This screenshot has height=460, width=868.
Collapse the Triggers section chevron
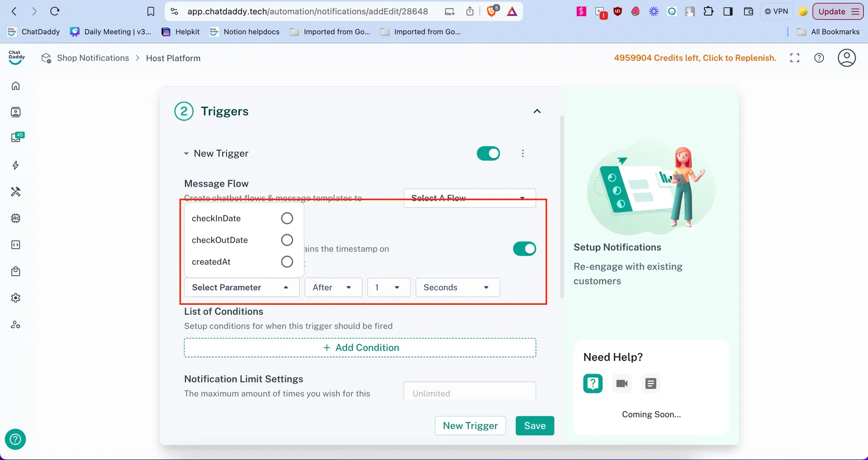point(537,111)
